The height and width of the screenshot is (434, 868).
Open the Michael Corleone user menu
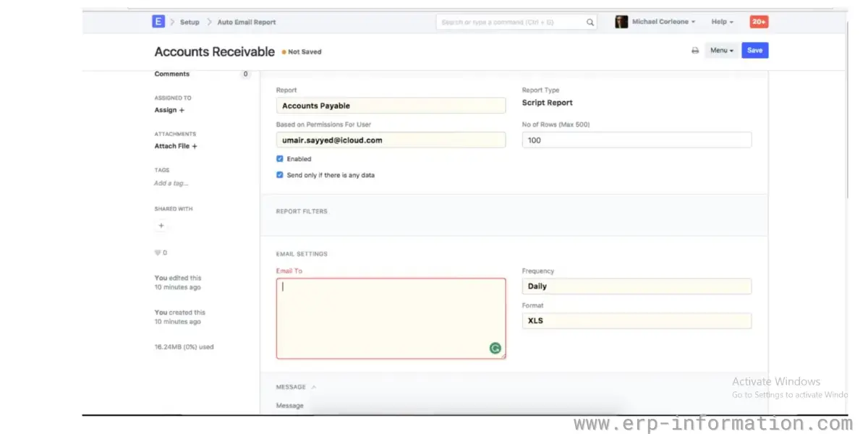(x=663, y=22)
